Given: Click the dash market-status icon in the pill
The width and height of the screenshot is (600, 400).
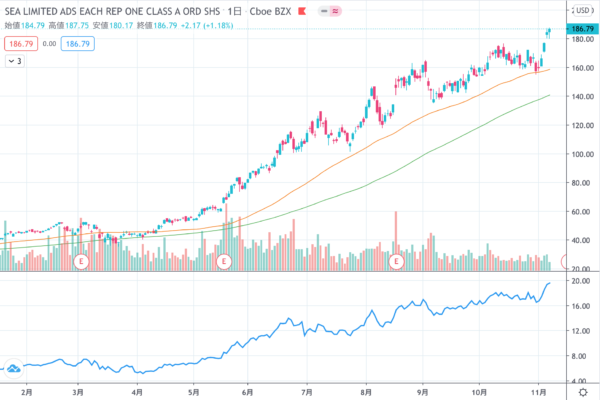Looking at the screenshot, I should point(324,11).
